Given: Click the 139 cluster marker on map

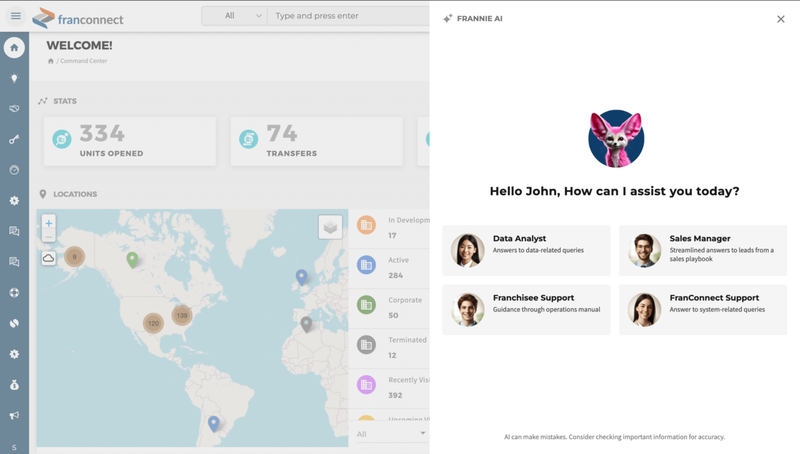Looking at the screenshot, I should 181,316.
